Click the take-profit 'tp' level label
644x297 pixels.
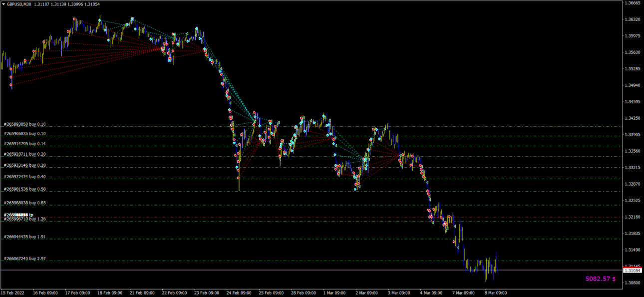pyautogui.click(x=19, y=215)
